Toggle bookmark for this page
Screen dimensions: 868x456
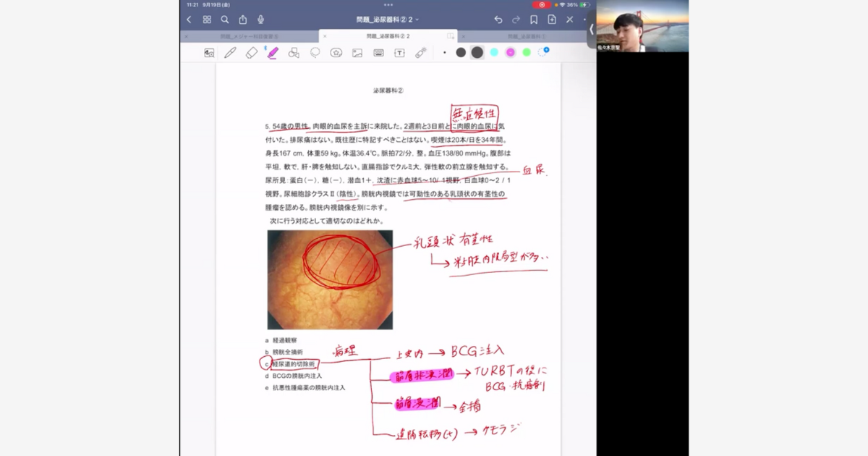point(534,20)
